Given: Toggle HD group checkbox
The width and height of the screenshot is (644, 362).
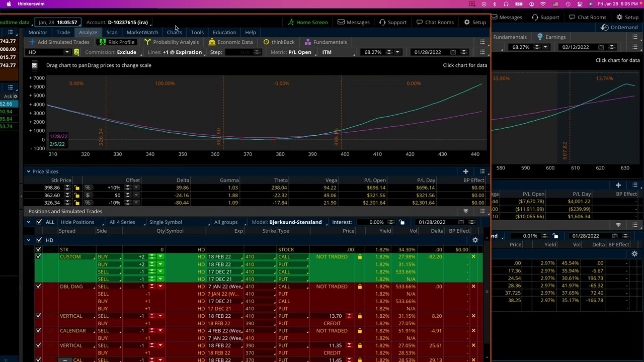Looking at the screenshot, I should coord(39,240).
